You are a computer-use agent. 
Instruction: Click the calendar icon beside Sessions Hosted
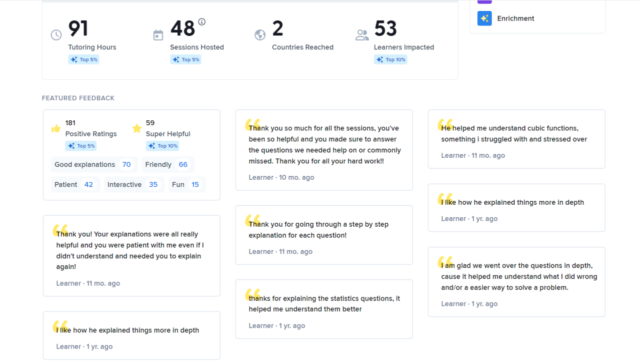tap(158, 35)
